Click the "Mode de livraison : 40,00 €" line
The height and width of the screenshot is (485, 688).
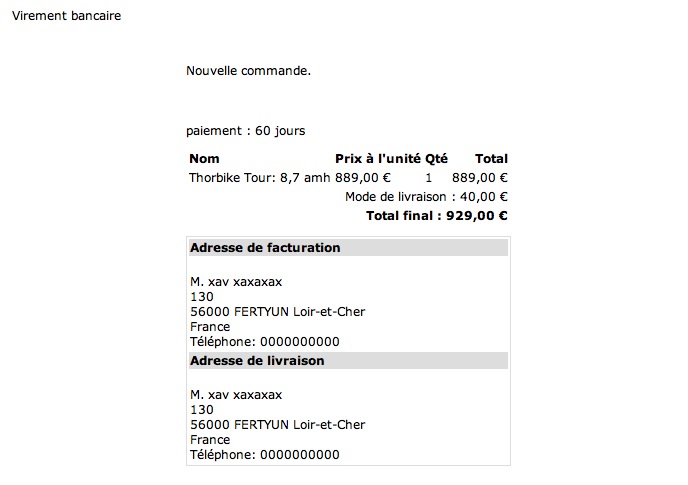[426, 197]
